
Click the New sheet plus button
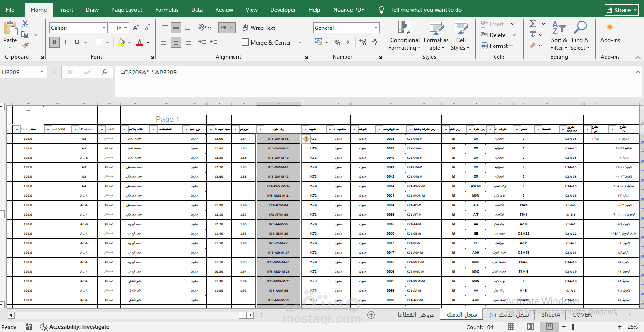click(x=371, y=314)
